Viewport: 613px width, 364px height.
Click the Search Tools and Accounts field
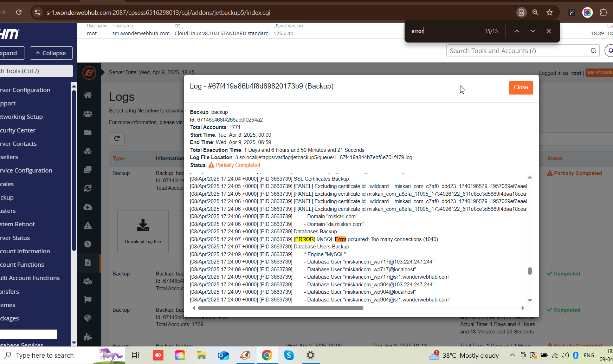[x=518, y=51]
